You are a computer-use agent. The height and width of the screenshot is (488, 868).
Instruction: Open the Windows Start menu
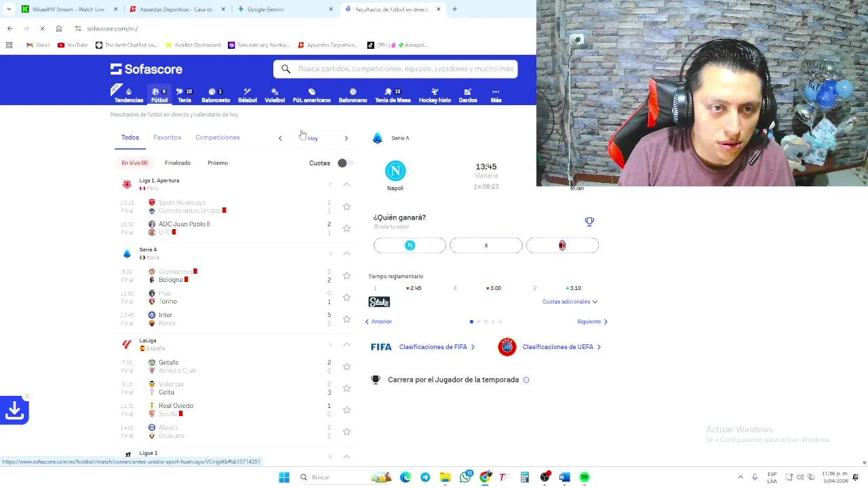coord(284,477)
